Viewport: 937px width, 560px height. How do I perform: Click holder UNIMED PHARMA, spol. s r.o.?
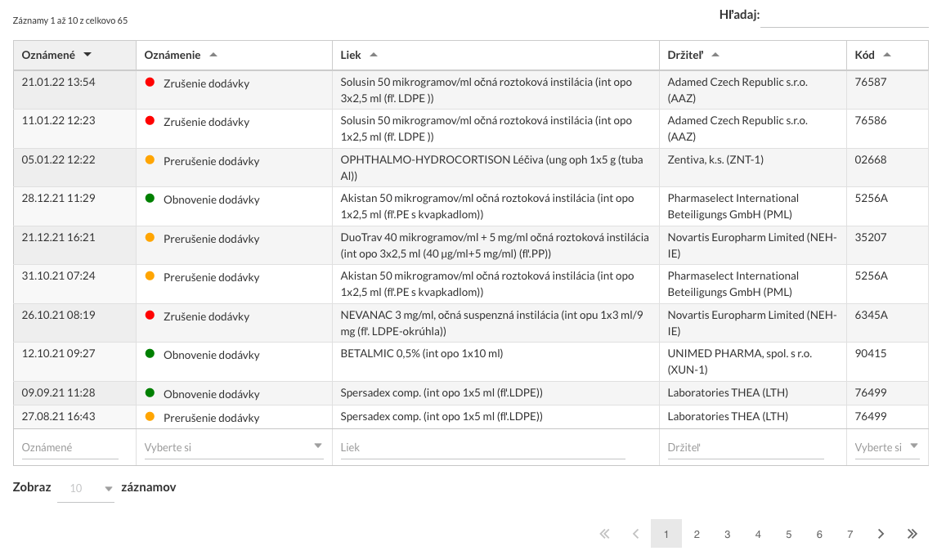tap(740, 353)
